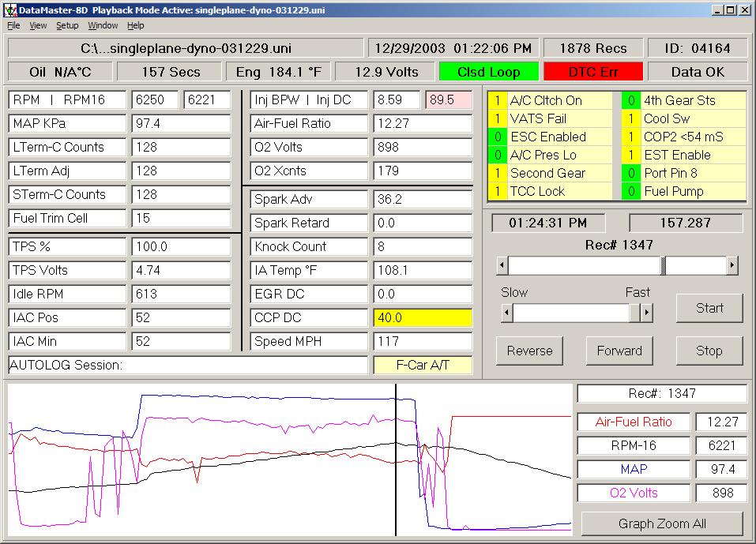Image resolution: width=756 pixels, height=544 pixels.
Task: Click the record slider right arrow
Action: 732,265
